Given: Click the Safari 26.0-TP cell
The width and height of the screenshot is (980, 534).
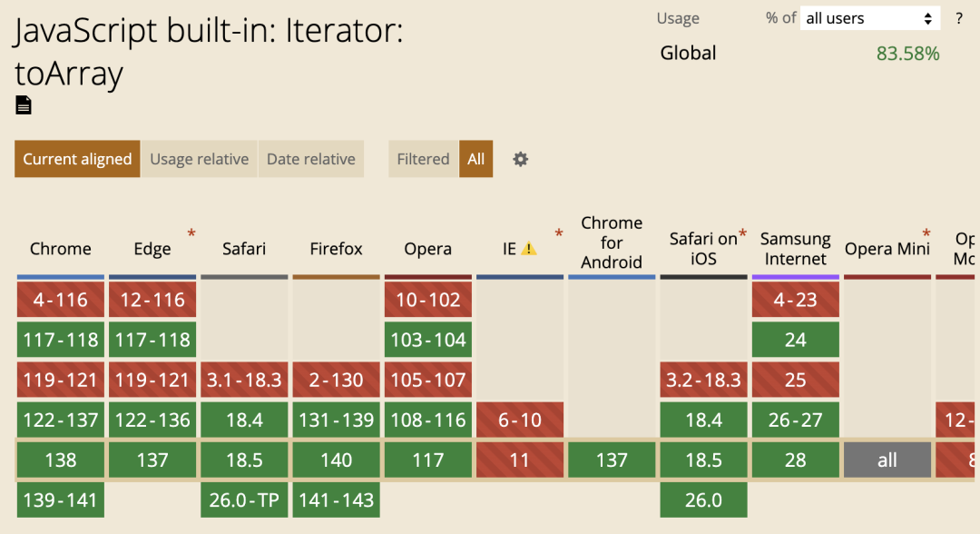Looking at the screenshot, I should tap(244, 500).
